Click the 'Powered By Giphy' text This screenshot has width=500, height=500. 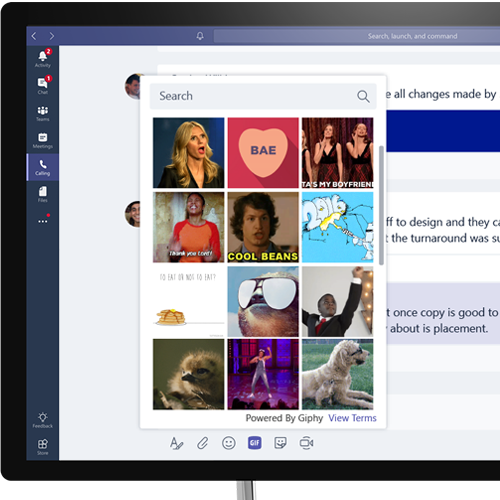284,418
